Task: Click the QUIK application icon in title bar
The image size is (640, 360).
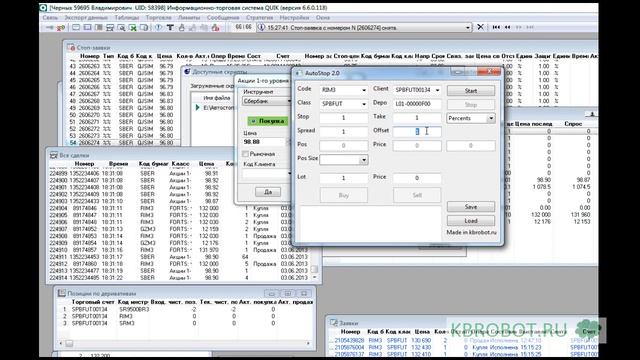Action: point(44,7)
